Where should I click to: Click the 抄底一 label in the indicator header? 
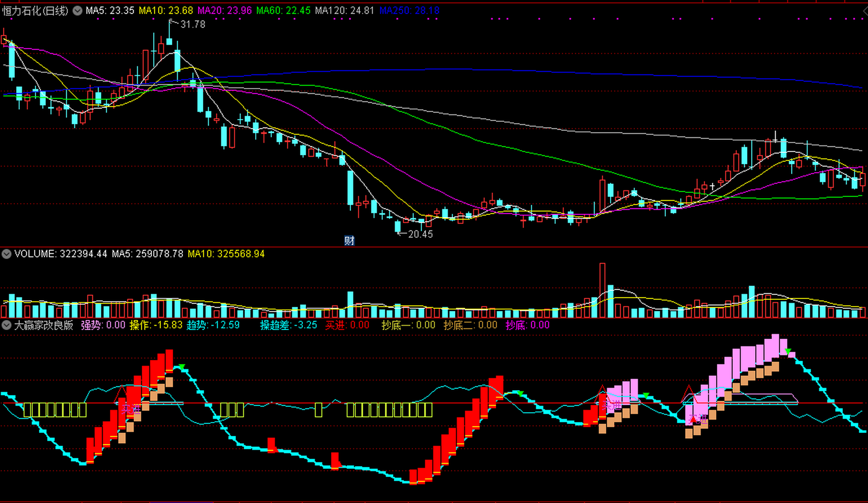[x=408, y=325]
